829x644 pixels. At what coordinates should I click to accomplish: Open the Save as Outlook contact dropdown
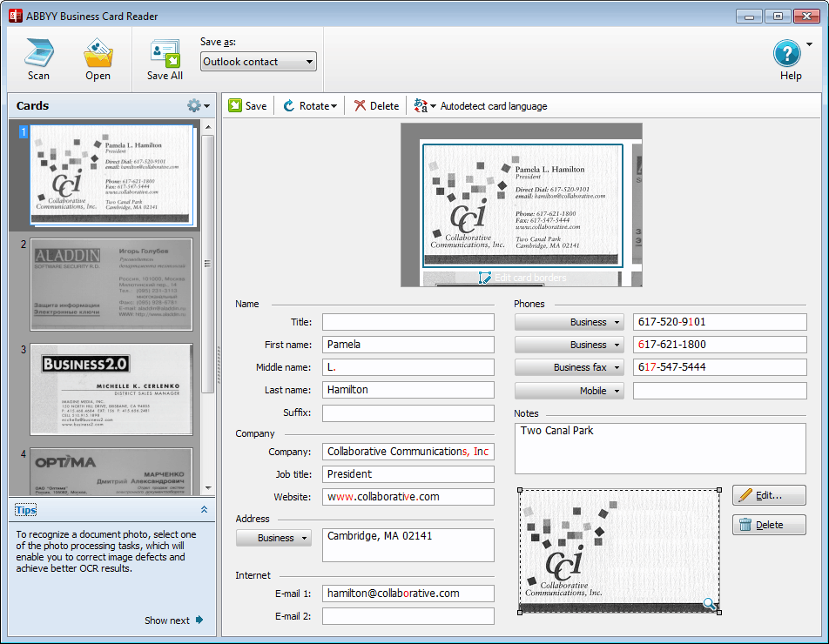coord(259,62)
